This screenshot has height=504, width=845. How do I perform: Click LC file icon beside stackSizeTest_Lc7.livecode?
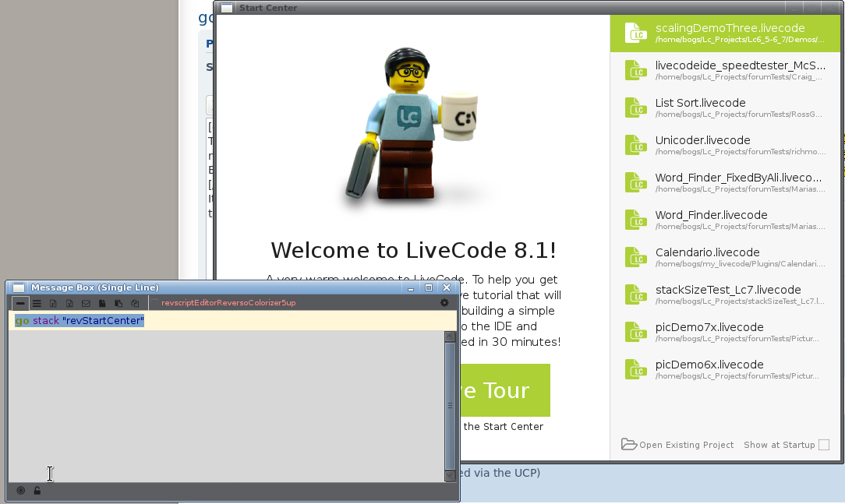[x=636, y=294]
